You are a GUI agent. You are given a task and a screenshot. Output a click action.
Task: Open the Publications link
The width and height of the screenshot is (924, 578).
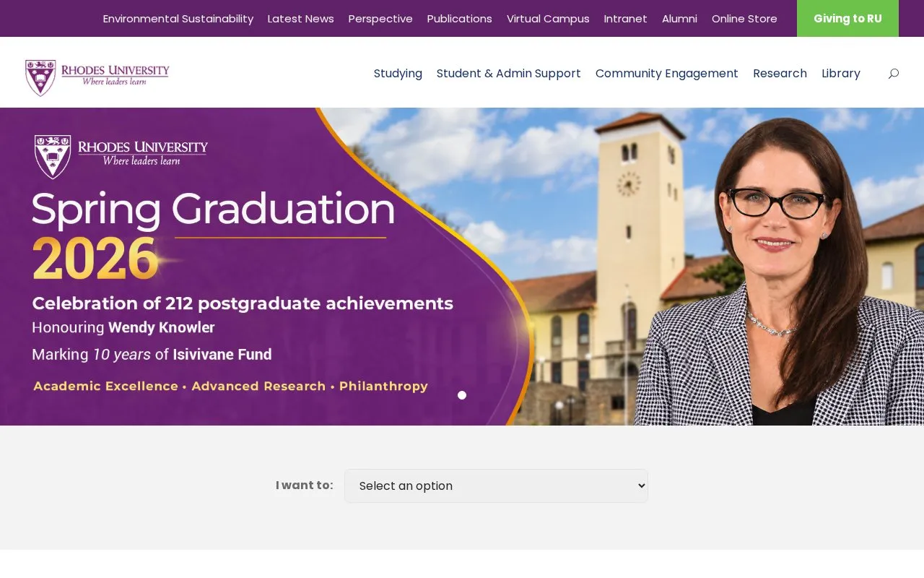click(460, 19)
